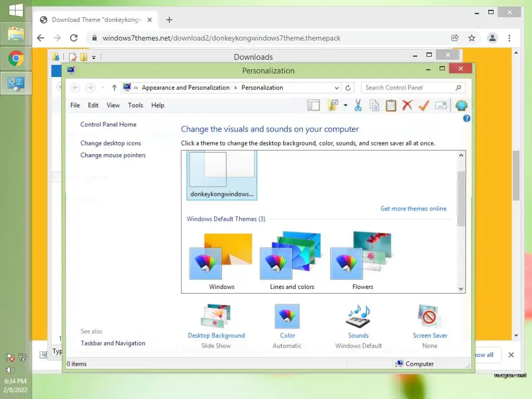The image size is (532, 399).
Task: Expand the address bar history dropdown
Action: (337, 88)
